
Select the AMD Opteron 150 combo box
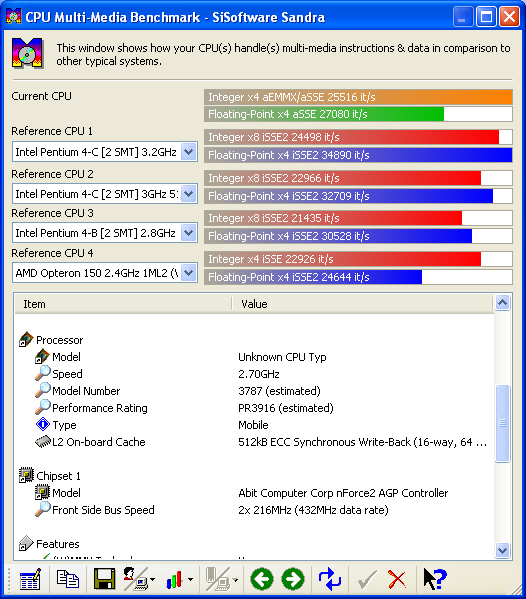pos(105,273)
